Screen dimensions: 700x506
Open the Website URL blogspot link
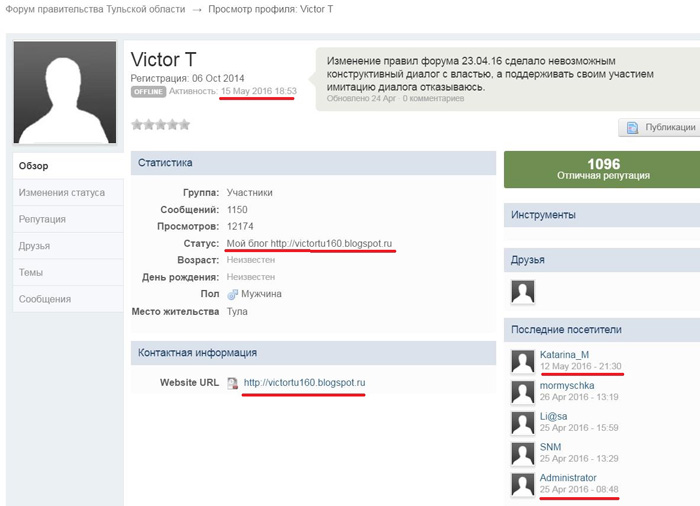pos(304,383)
